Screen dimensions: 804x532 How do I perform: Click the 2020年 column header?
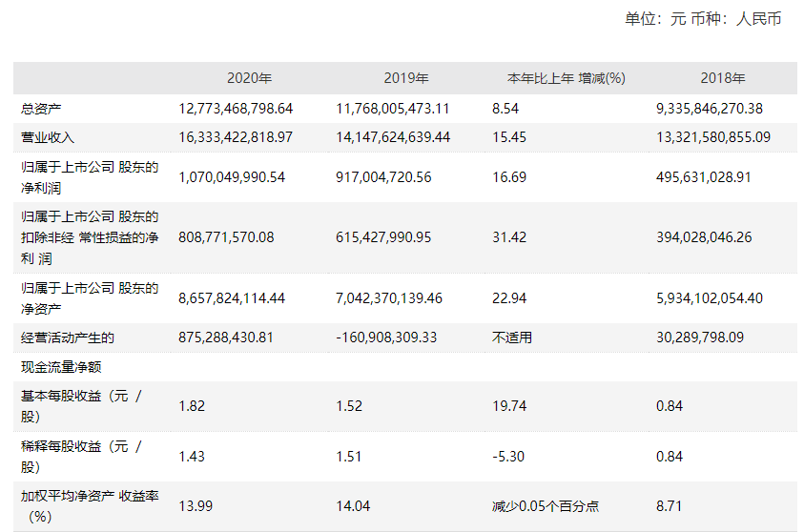coord(249,78)
